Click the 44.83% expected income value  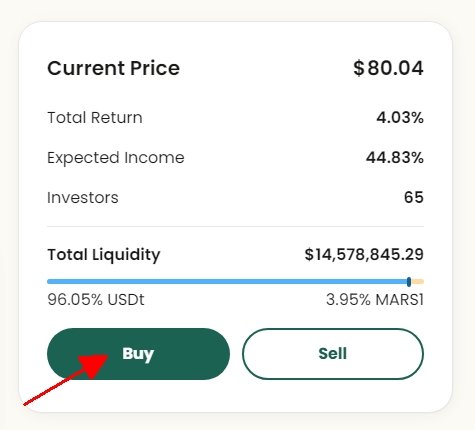coord(395,157)
